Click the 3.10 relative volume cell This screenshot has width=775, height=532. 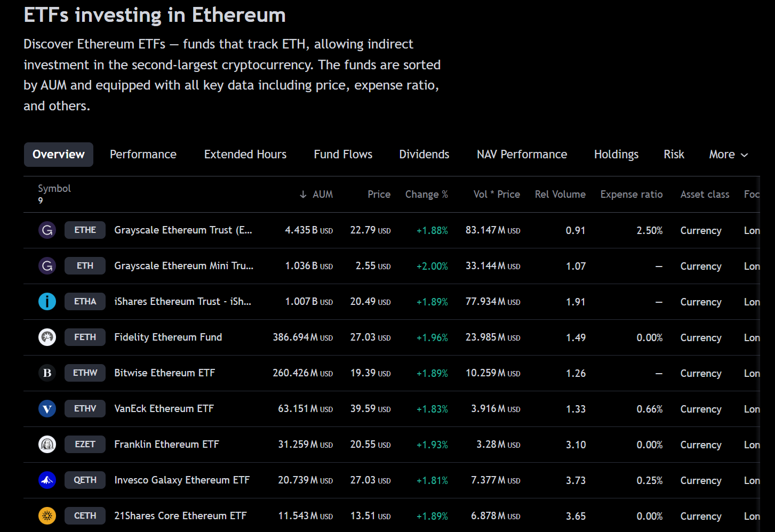[576, 445]
